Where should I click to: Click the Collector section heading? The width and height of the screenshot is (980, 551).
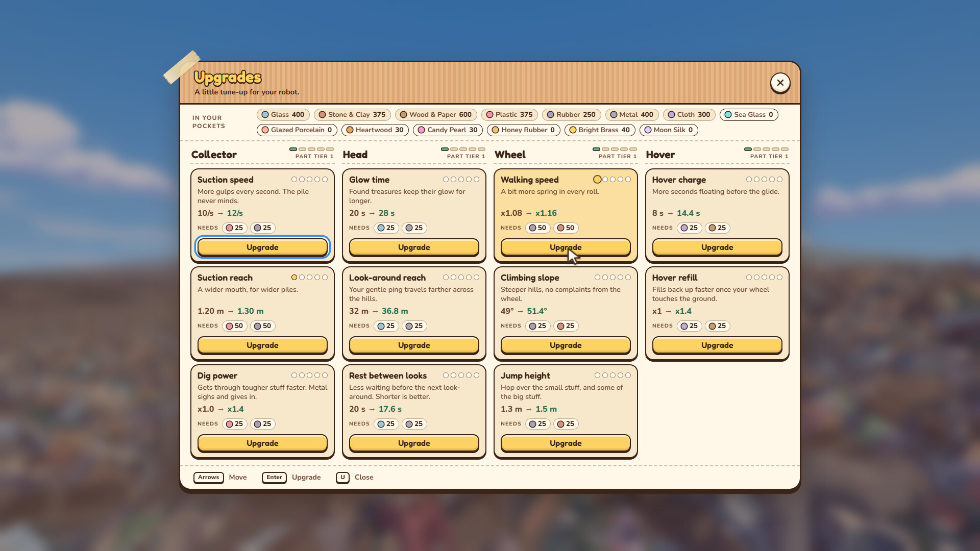click(x=214, y=155)
